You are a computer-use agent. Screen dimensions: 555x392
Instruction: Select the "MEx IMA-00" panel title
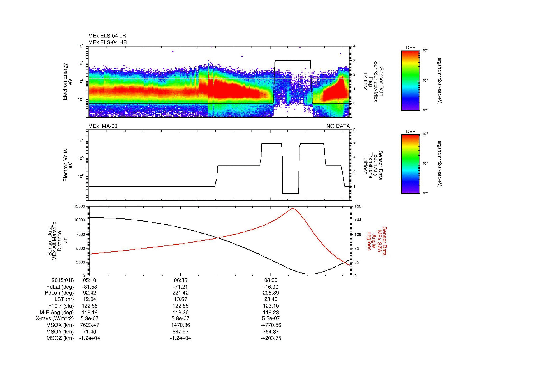pos(103,126)
